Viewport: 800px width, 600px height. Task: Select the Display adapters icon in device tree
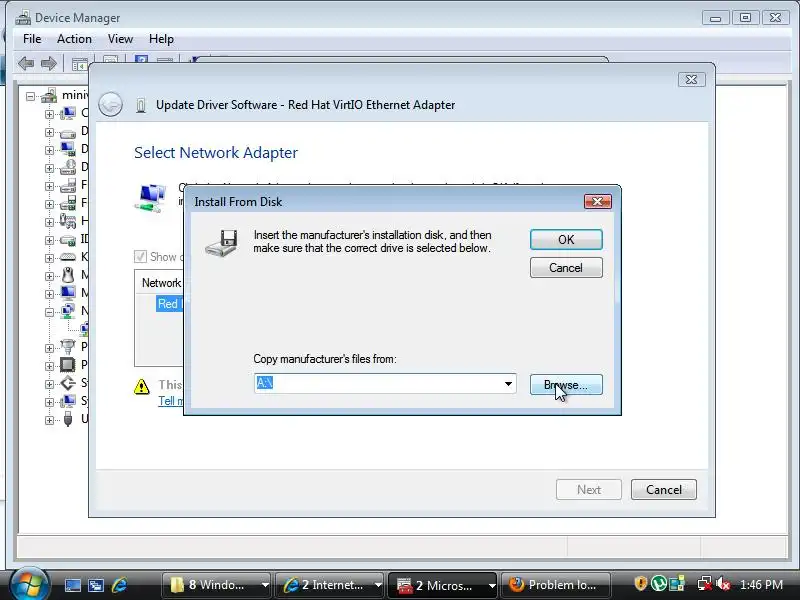68,149
